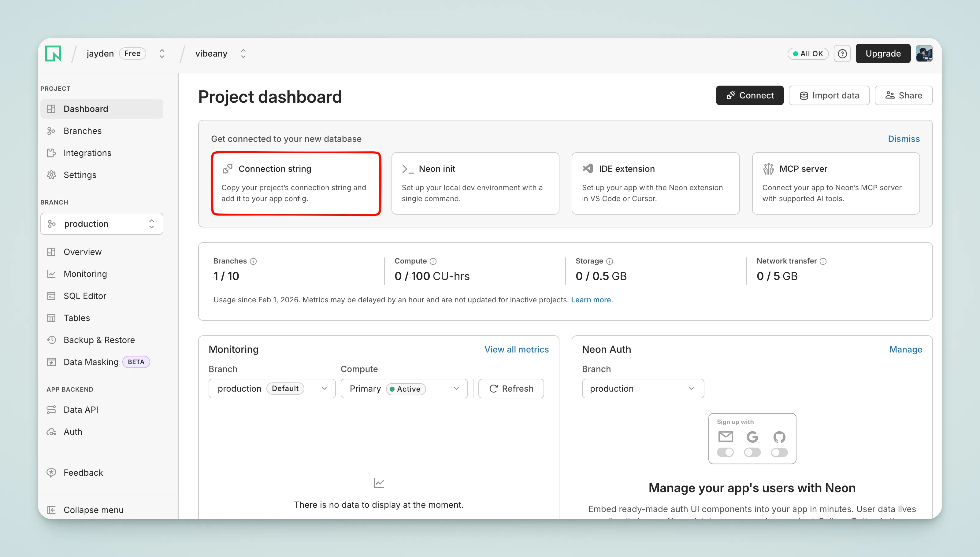Click the Collapse menu icon
The image size is (980, 557).
[x=51, y=510]
